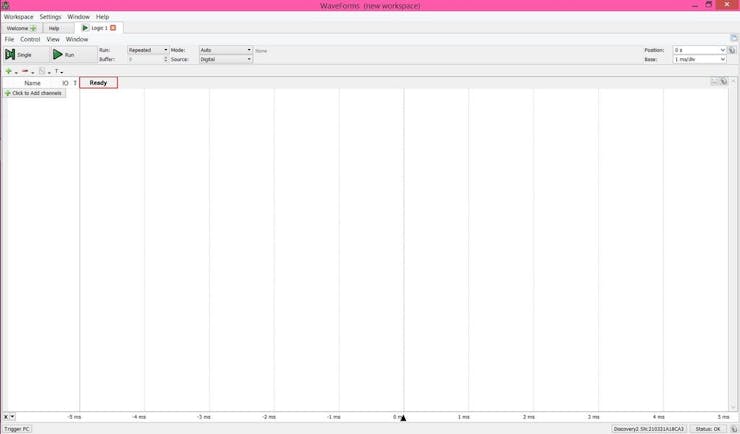Click the undock instrument window icon
The image size is (740, 434).
click(x=734, y=38)
